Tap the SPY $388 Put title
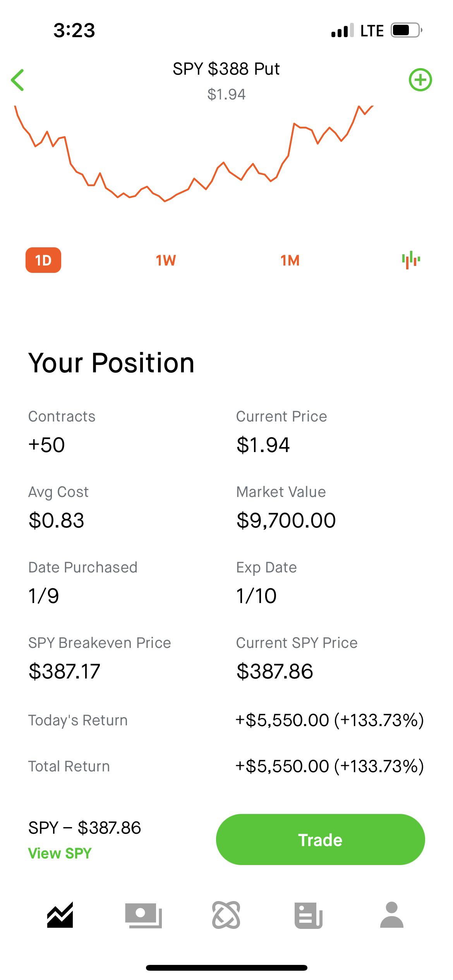Screen dimensions: 453x980 point(226,69)
